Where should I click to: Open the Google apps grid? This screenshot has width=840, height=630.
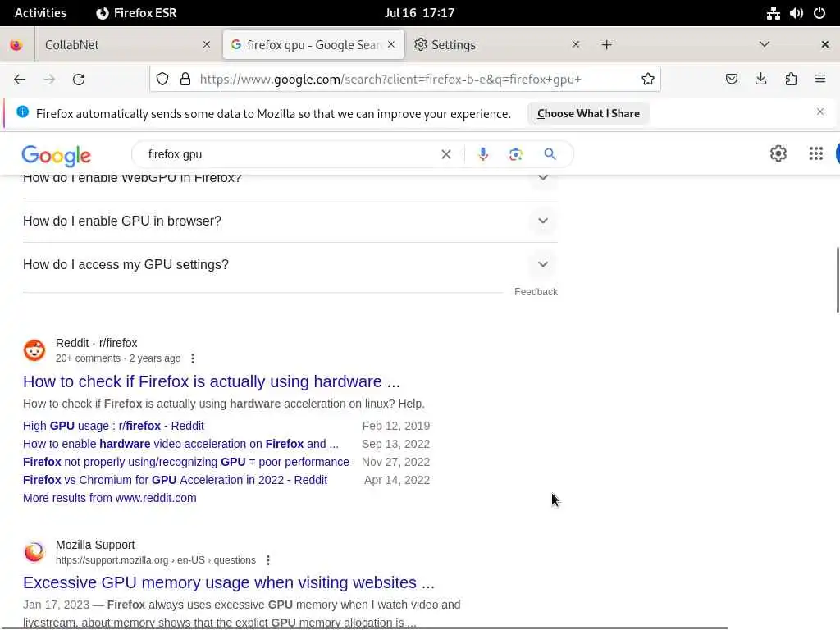pyautogui.click(x=816, y=153)
